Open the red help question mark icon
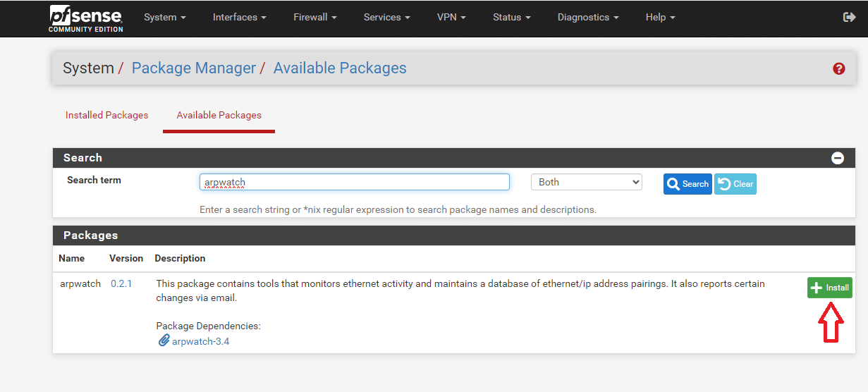 (x=838, y=68)
